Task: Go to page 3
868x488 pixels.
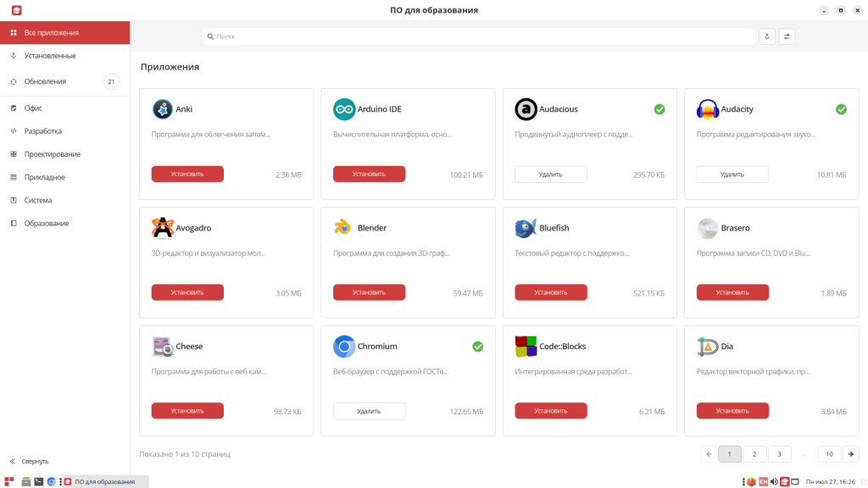Action: pos(779,454)
